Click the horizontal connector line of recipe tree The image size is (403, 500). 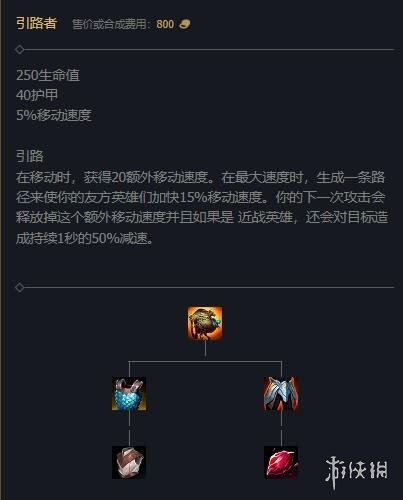pyautogui.click(x=205, y=361)
